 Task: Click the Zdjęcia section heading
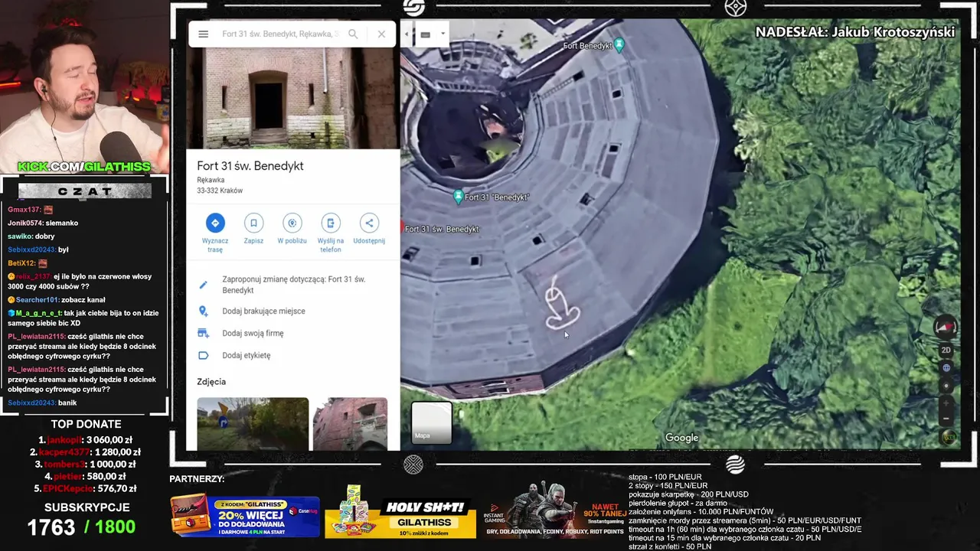click(x=211, y=382)
